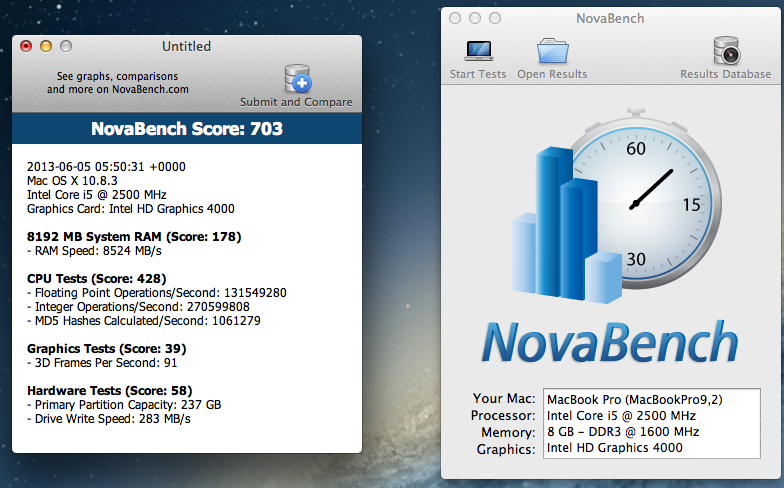Click 8 GB – DDR3 @ 1600 MHz
Image resolution: width=784 pixels, height=488 pixels.
point(623,432)
